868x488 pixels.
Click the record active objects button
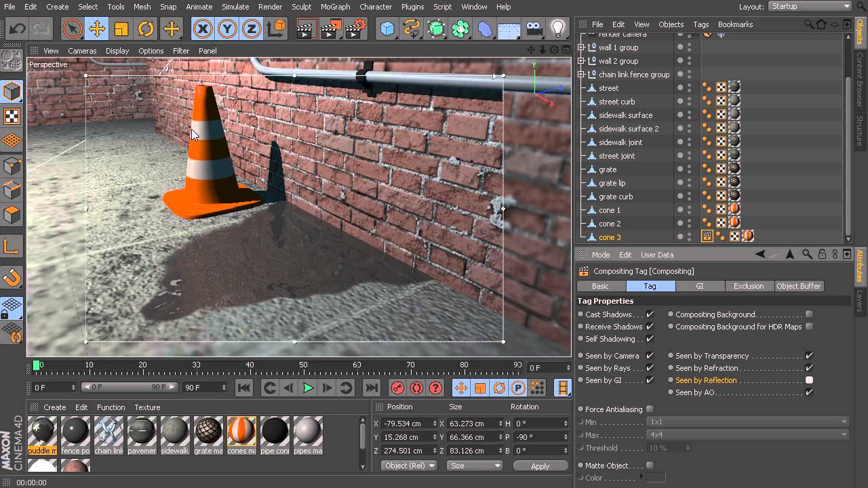[397, 388]
